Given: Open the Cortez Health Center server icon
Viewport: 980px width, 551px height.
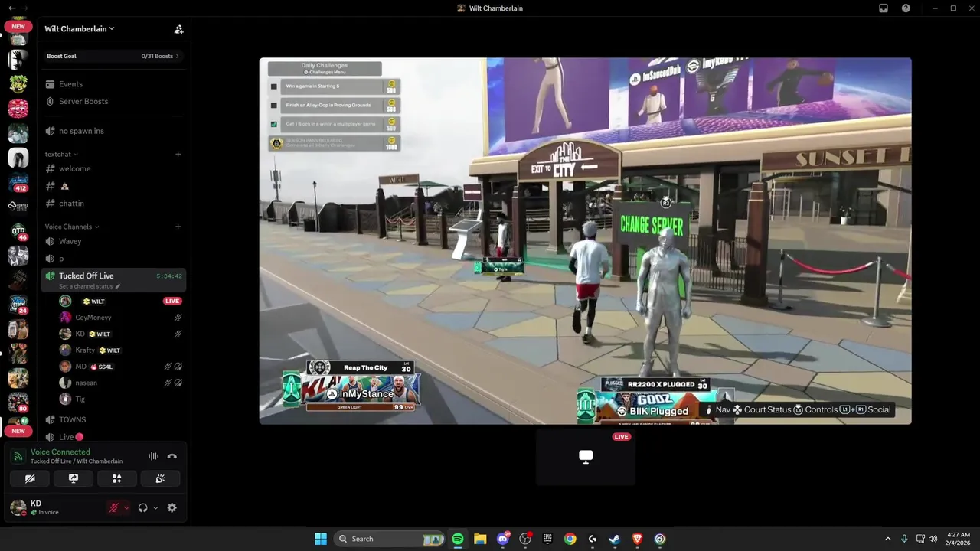Looking at the screenshot, I should coord(18,207).
